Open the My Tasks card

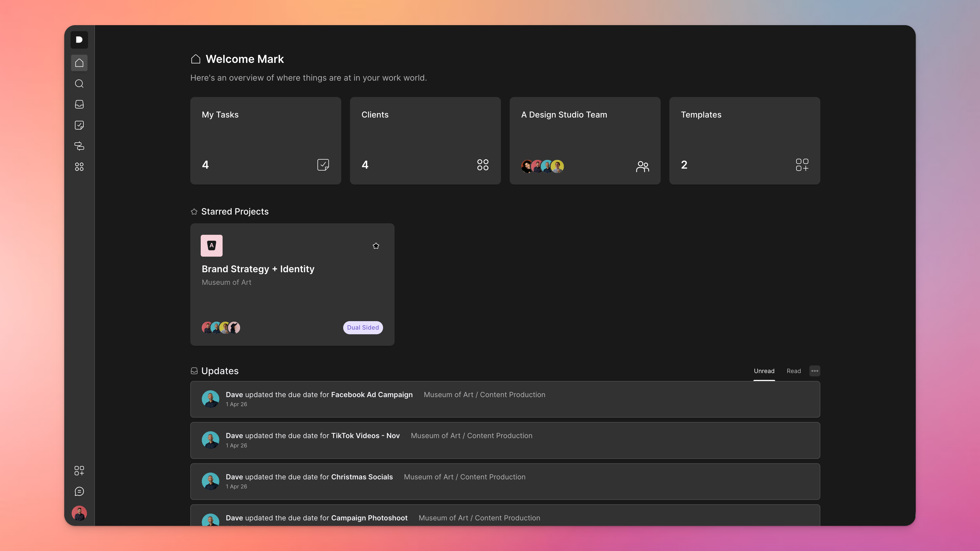click(x=266, y=141)
